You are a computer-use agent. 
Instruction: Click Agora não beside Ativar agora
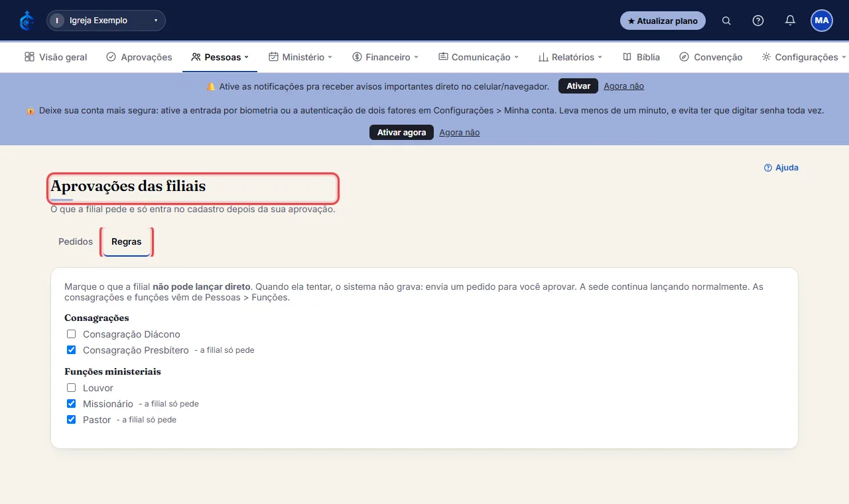(459, 133)
